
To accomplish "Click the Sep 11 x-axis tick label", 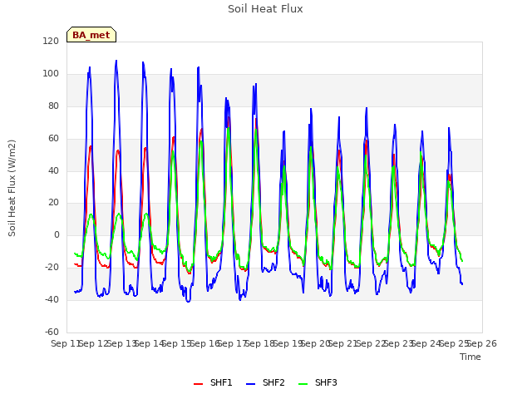I will [x=66, y=343].
